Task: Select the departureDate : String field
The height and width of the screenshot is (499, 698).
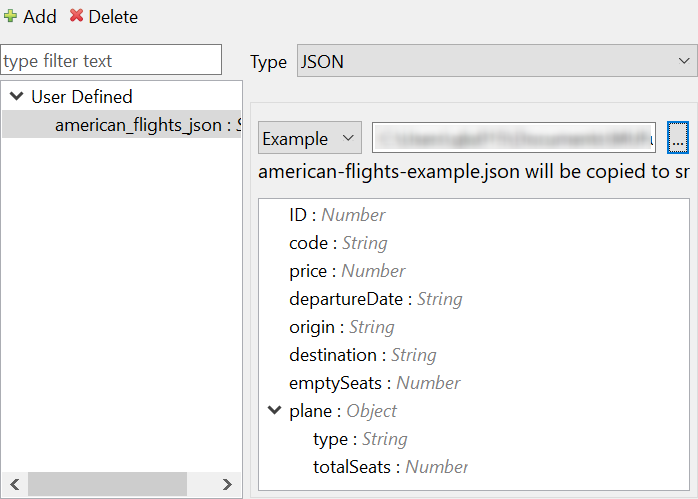Action: coord(376,299)
